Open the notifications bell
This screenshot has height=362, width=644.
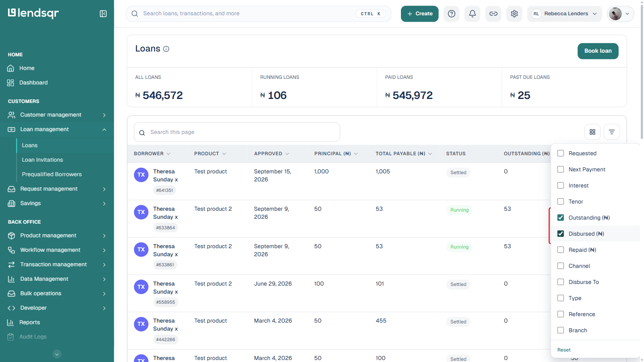[x=473, y=14]
